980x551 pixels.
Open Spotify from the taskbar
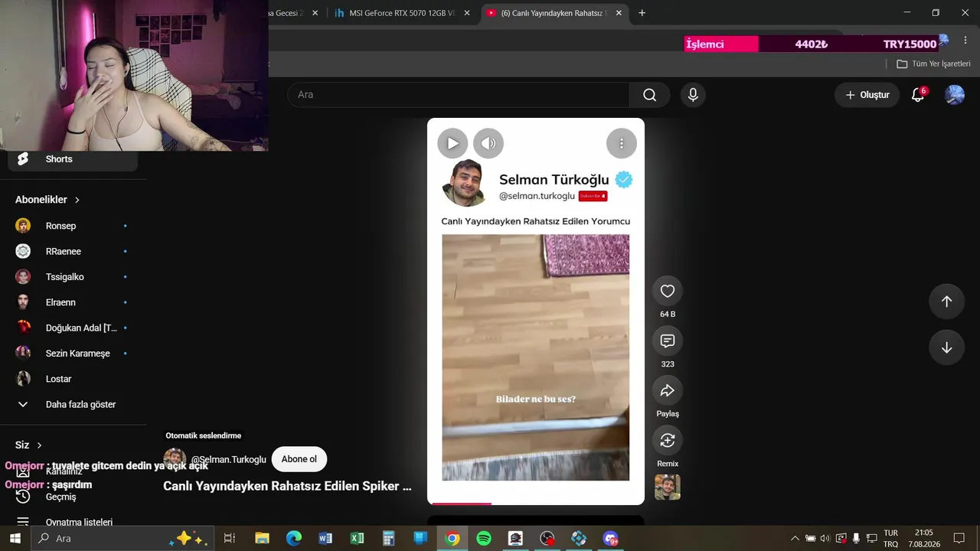[484, 539]
